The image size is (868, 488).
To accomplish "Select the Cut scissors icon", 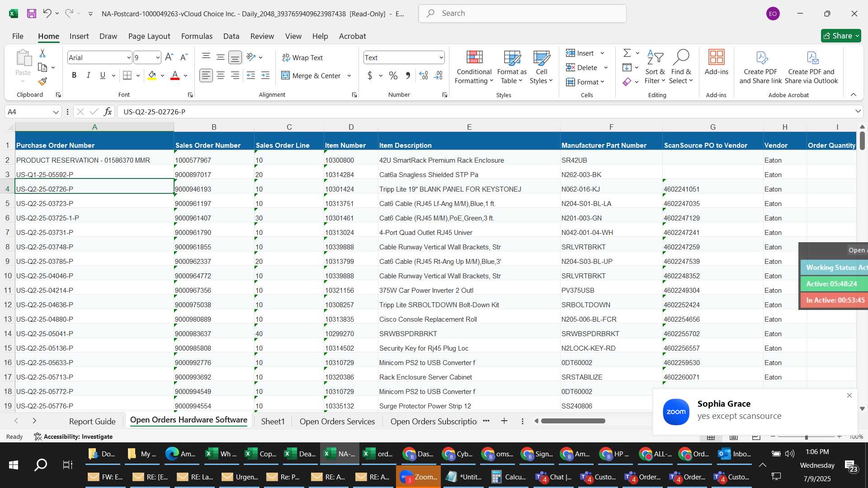I will (x=42, y=53).
